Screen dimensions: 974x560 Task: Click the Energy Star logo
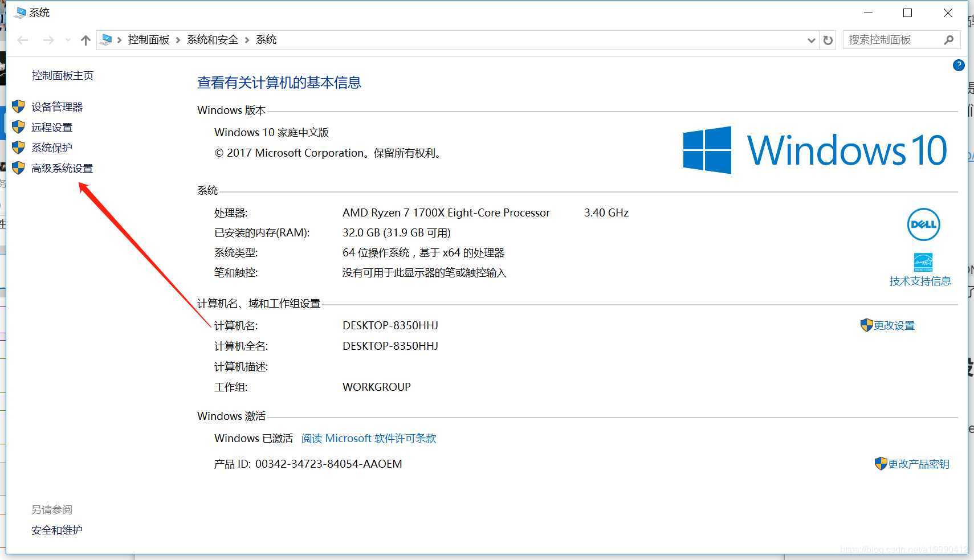point(923,262)
